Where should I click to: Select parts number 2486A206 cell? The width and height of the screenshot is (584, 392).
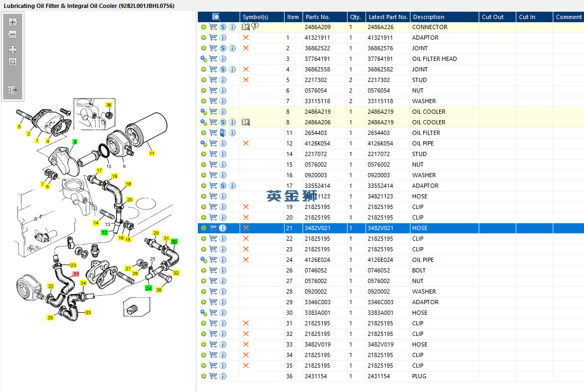[325, 122]
